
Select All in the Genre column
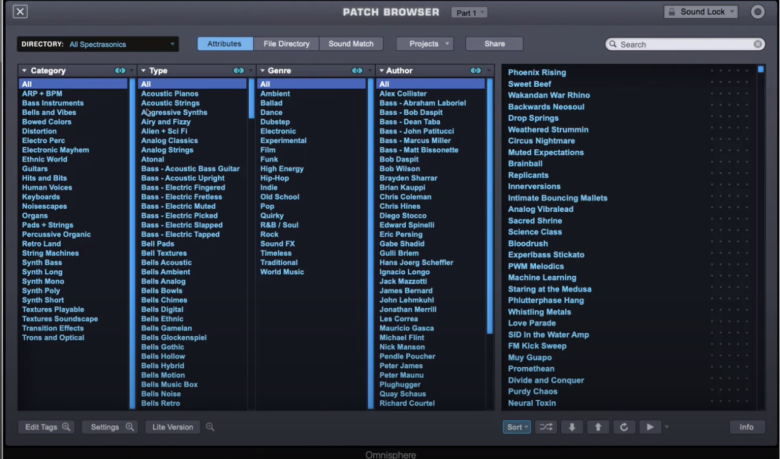(x=312, y=84)
